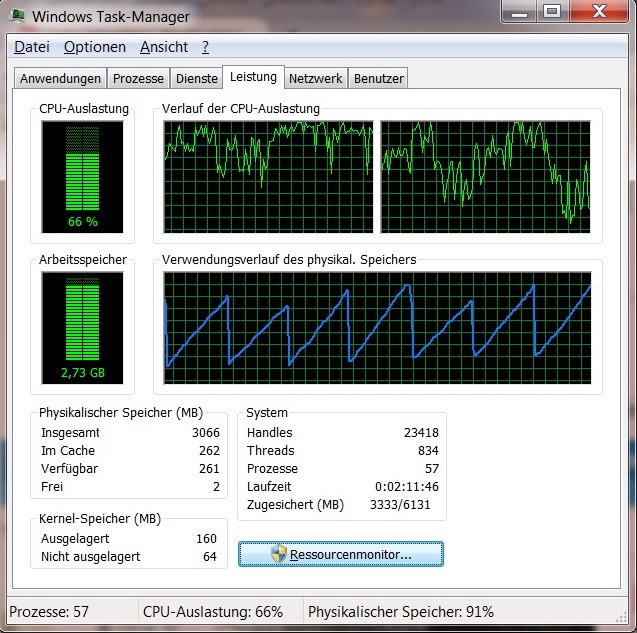Click the Ausgelagert value 160
The height and width of the screenshot is (633, 637).
[x=206, y=539]
